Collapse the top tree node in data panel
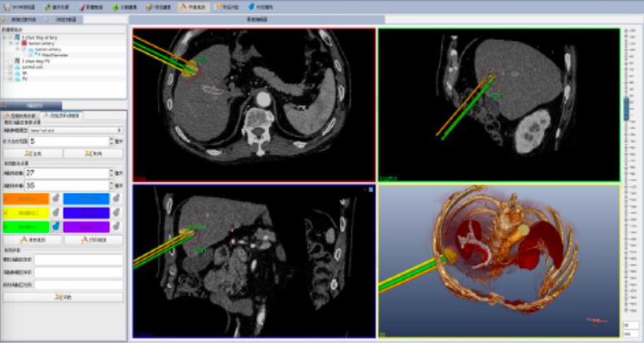This screenshot has height=343, width=644. pos(4,35)
